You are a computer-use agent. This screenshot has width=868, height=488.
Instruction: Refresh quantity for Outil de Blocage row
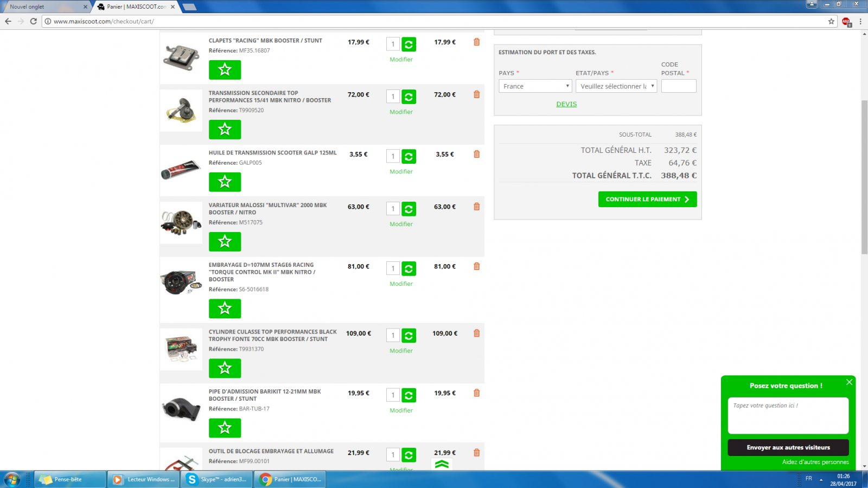pyautogui.click(x=409, y=455)
